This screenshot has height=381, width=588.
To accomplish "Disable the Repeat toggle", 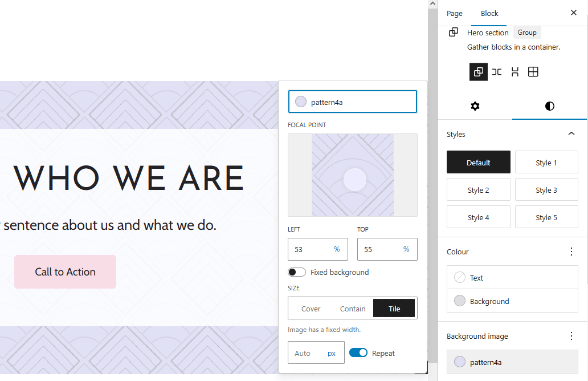I will pyautogui.click(x=358, y=352).
